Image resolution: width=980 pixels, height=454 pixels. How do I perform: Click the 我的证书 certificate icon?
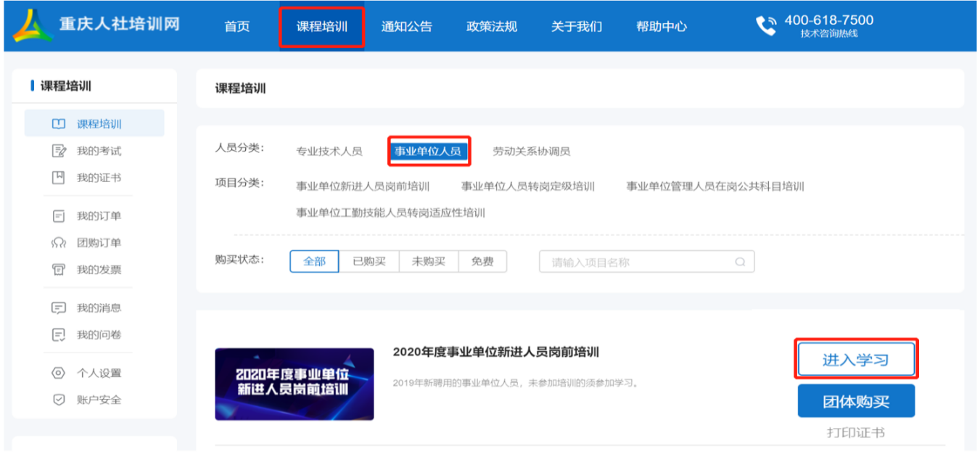click(59, 178)
